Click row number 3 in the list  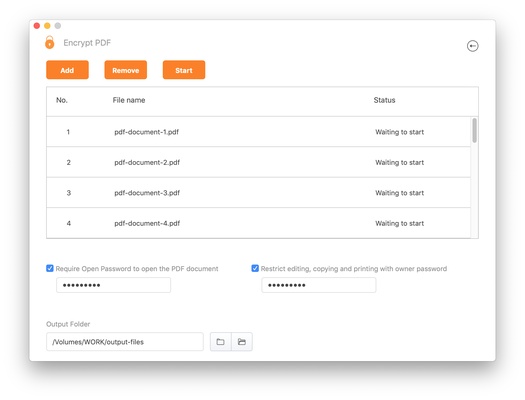(68, 193)
